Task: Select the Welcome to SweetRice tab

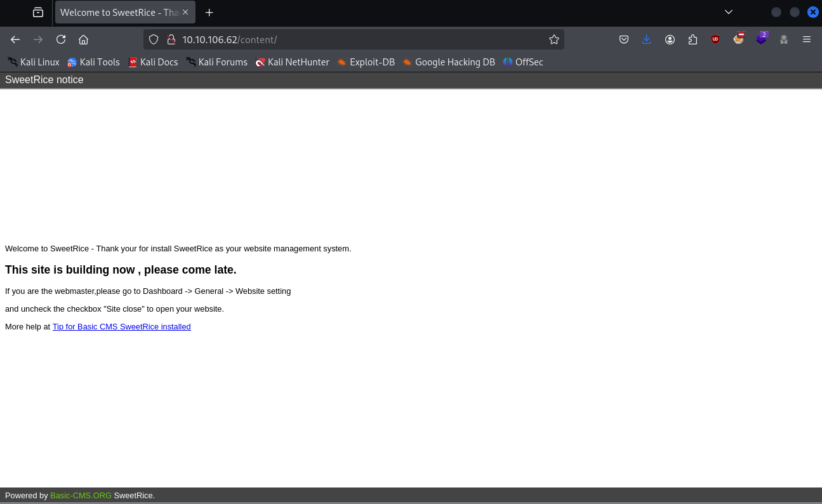Action: click(125, 12)
